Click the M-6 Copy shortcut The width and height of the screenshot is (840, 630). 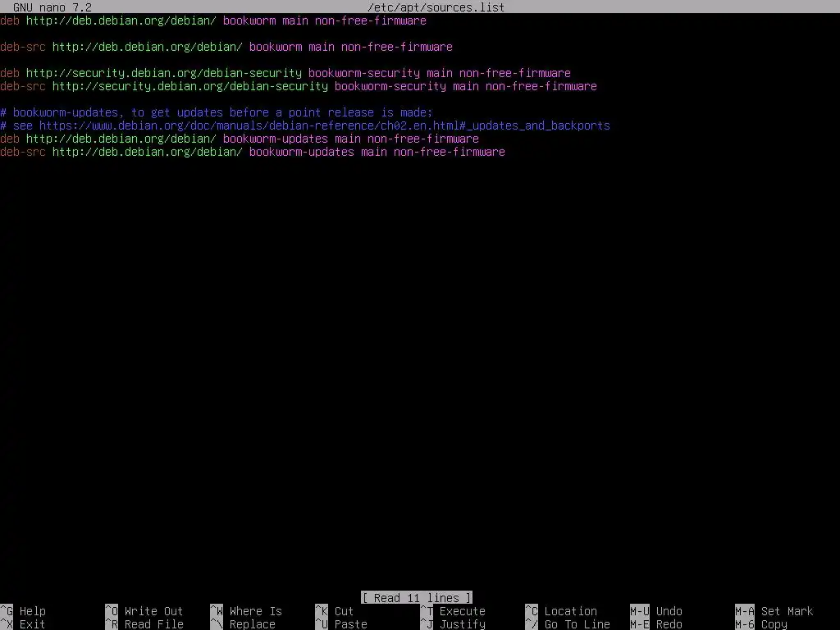761,624
